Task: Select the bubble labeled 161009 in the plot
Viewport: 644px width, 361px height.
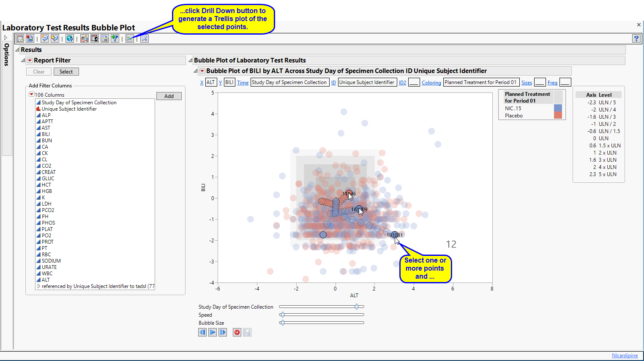Action: click(x=359, y=209)
